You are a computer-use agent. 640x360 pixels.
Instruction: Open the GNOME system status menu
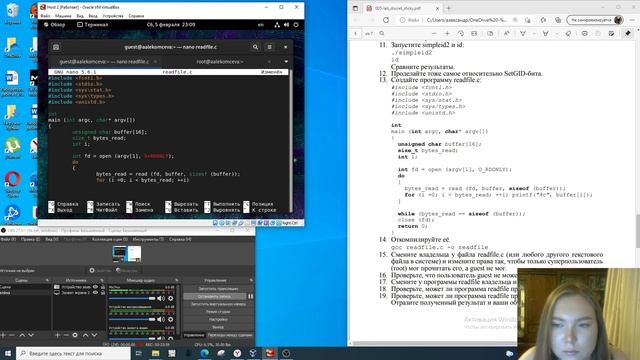[x=287, y=25]
